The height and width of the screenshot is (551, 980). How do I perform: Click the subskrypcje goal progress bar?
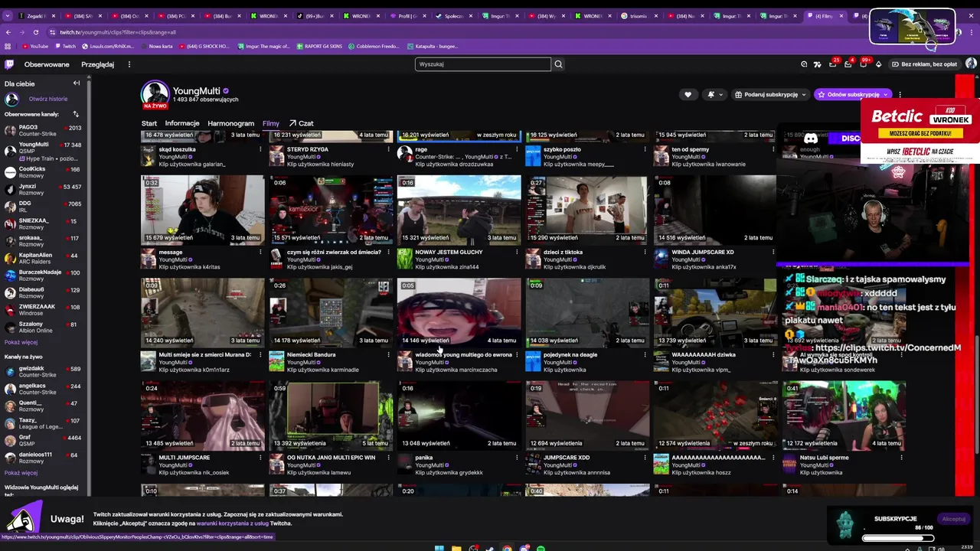[898, 538]
